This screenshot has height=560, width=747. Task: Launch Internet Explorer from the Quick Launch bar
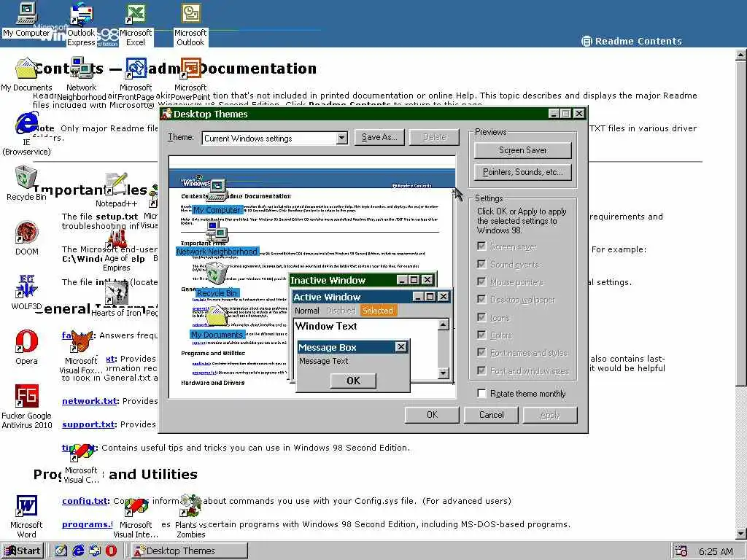pyautogui.click(x=78, y=551)
